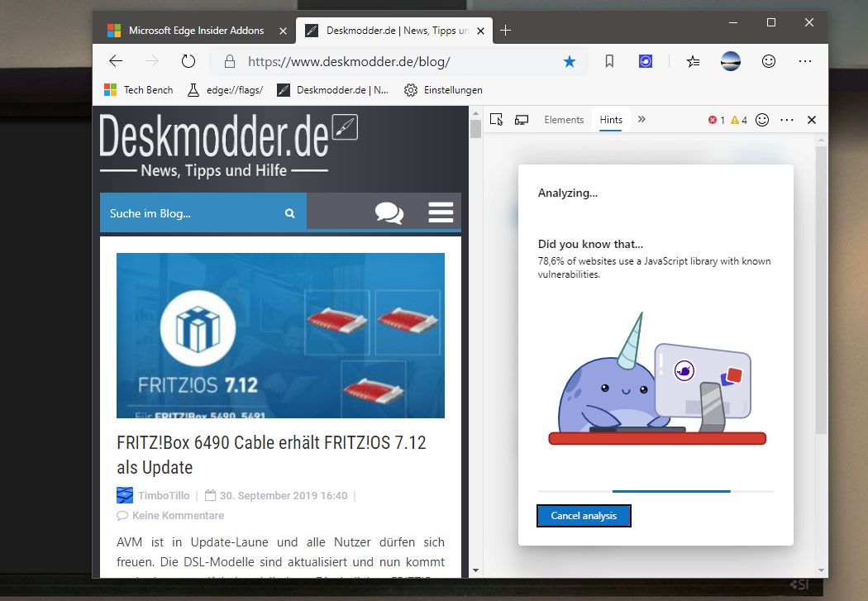Screen dimensions: 868x601
Task: Send feedback with the browser smiley icon
Action: 768,61
